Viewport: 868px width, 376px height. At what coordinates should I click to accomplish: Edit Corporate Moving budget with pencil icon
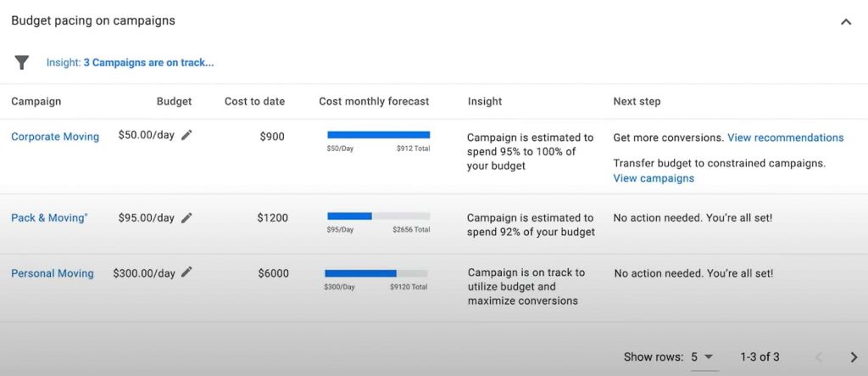tap(186, 135)
